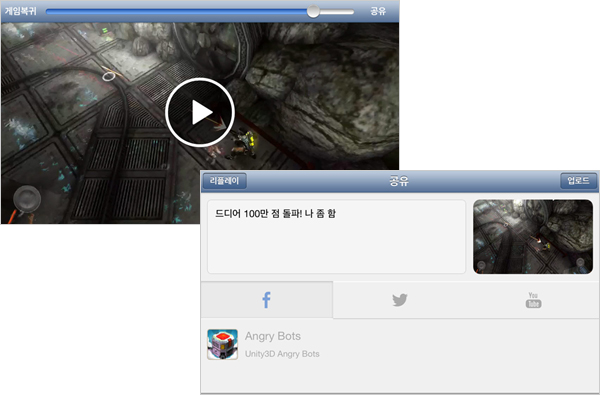This screenshot has width=600, height=395.
Task: Select the YouTube share tab
Action: (x=533, y=300)
